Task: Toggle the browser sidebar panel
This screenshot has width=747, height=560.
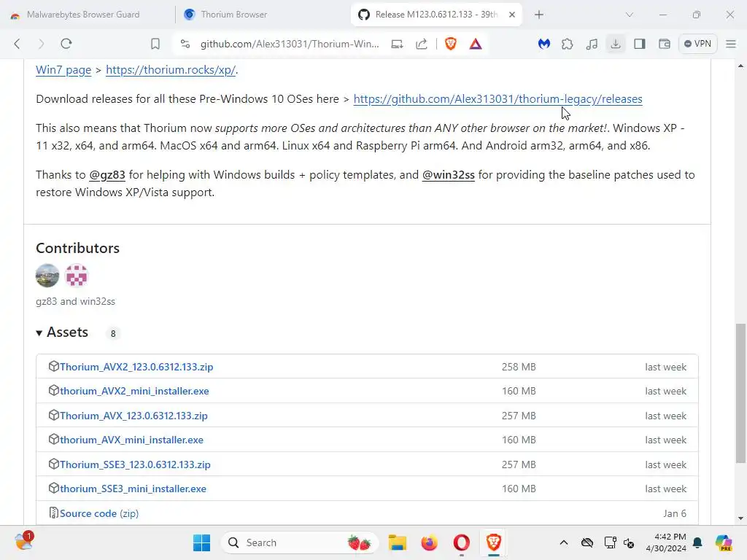Action: (x=640, y=44)
